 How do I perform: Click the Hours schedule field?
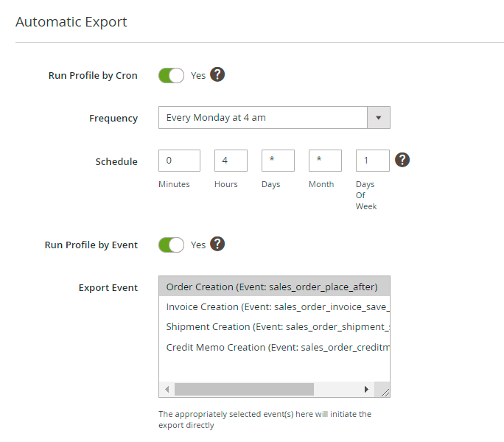(x=231, y=161)
